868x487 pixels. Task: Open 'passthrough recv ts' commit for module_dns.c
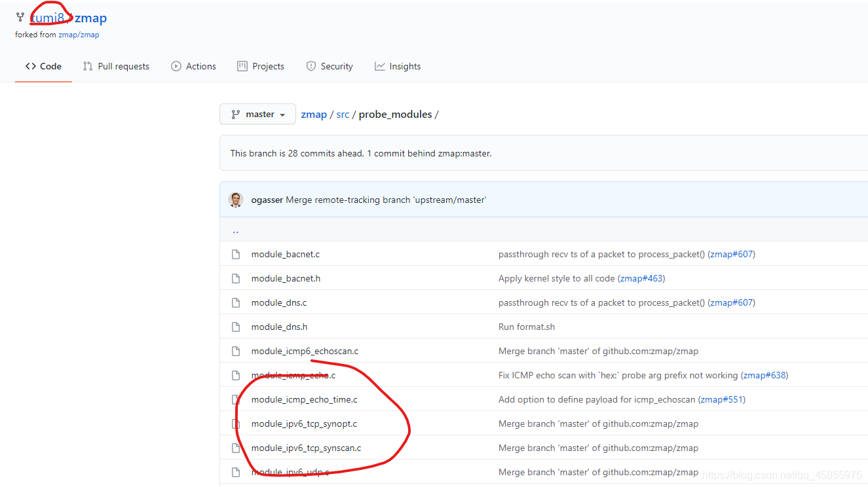pyautogui.click(x=601, y=302)
